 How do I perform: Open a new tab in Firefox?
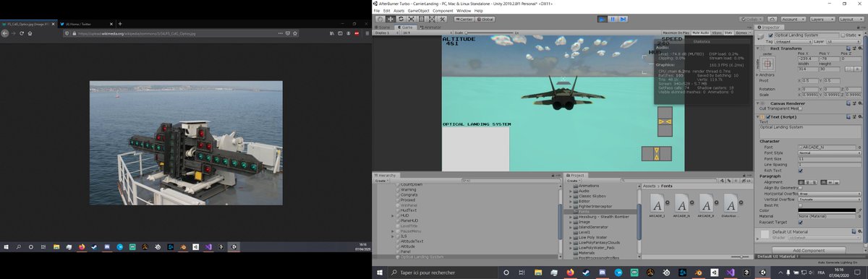coord(120,24)
